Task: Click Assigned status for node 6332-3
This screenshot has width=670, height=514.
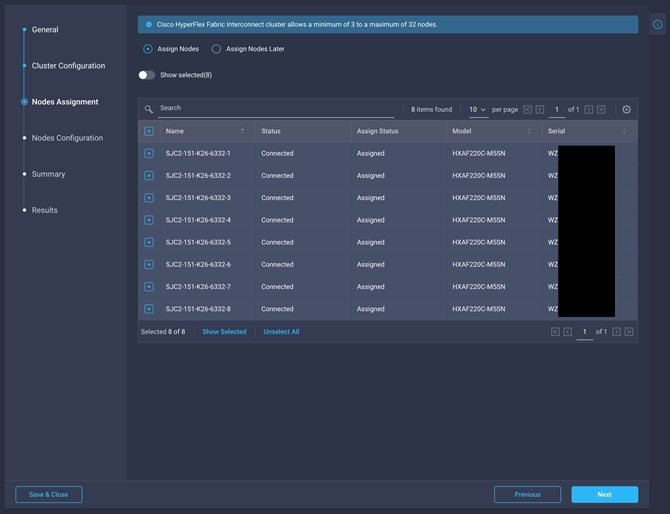Action: pos(370,198)
